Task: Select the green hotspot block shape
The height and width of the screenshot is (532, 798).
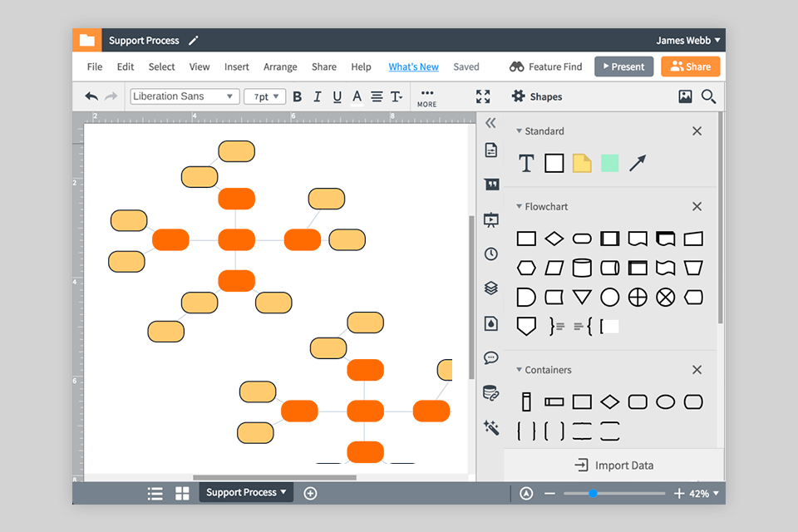Action: pyautogui.click(x=609, y=164)
